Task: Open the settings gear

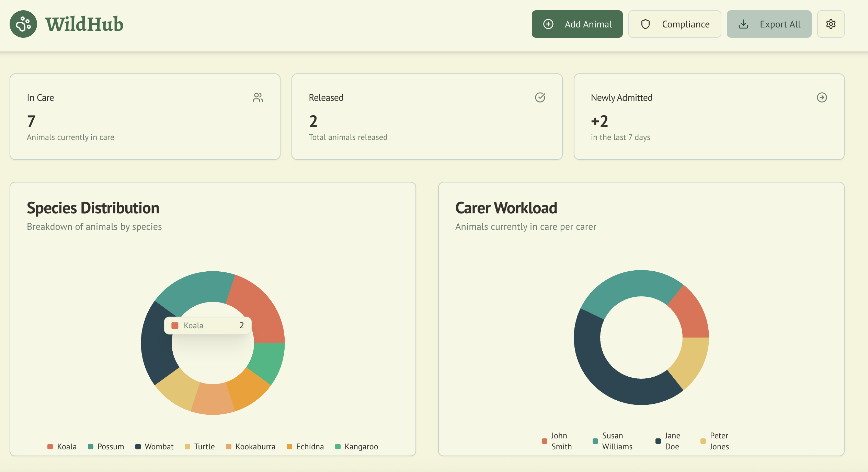Action: coord(831,24)
